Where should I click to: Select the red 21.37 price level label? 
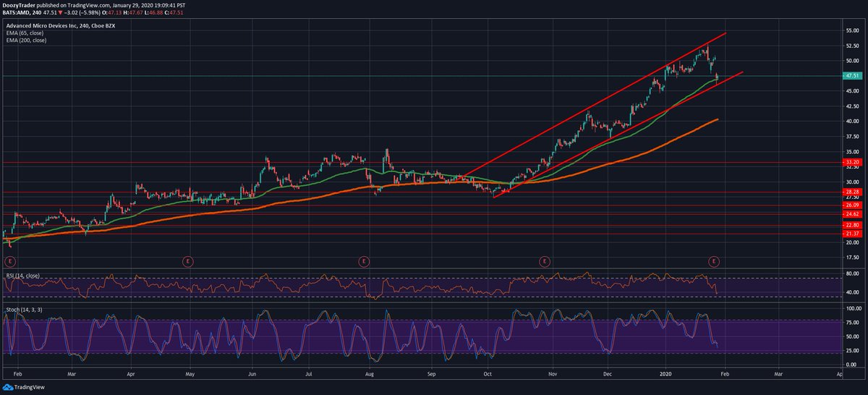point(851,234)
